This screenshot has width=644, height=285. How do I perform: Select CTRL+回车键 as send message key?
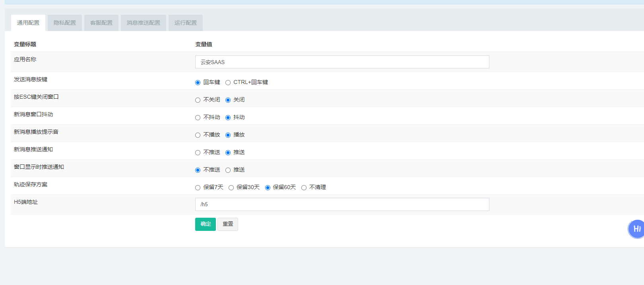pyautogui.click(x=228, y=82)
